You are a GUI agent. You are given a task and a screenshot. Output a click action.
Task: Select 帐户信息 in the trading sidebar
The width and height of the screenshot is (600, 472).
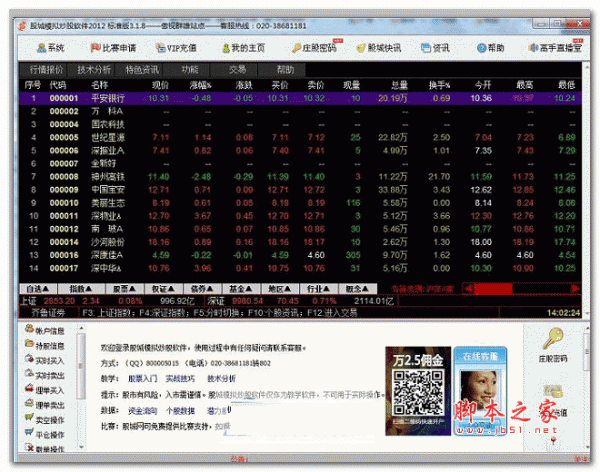pyautogui.click(x=44, y=330)
